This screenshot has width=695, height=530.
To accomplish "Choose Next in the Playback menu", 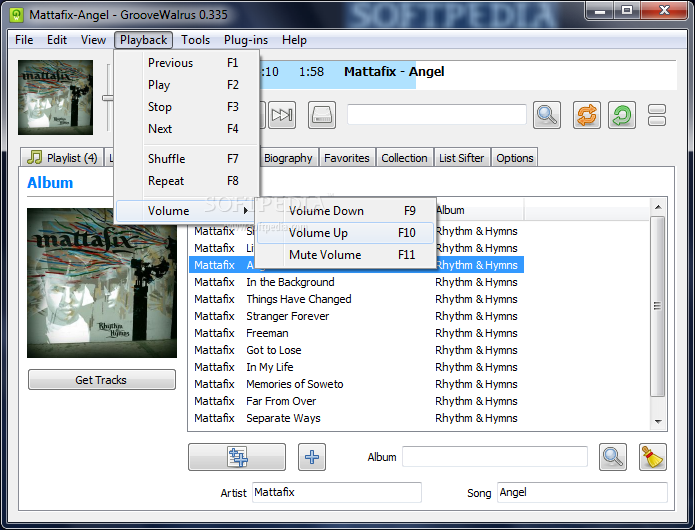I will tap(187, 129).
